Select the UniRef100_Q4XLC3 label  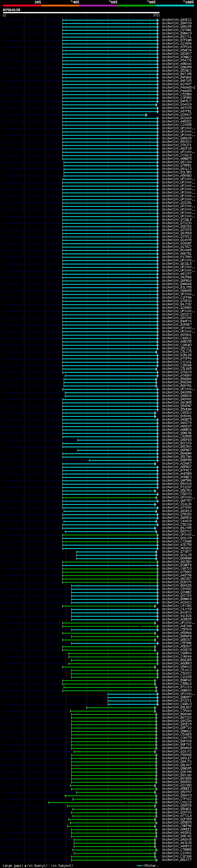click(177, 169)
